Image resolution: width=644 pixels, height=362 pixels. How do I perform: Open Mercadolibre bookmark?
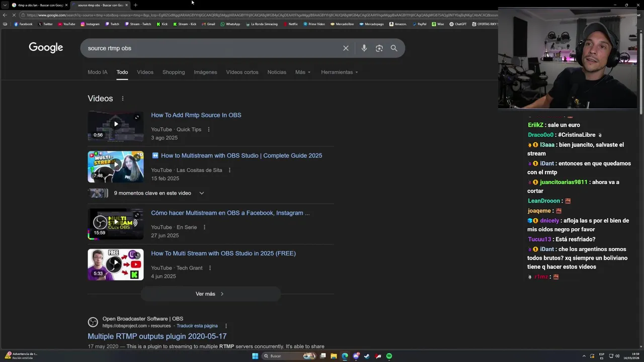click(x=342, y=24)
